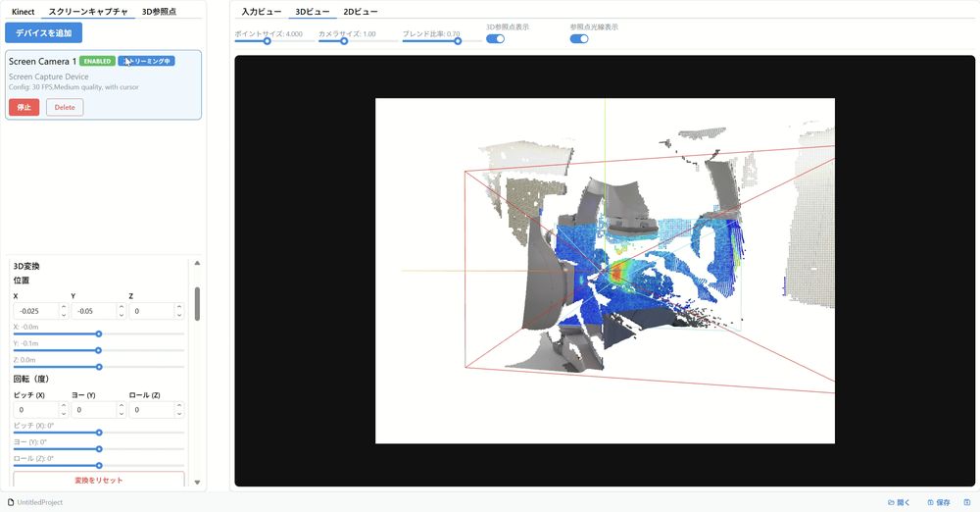
Task: Decrease the ピッチ (X) value with down arrow
Action: pyautogui.click(x=63, y=413)
